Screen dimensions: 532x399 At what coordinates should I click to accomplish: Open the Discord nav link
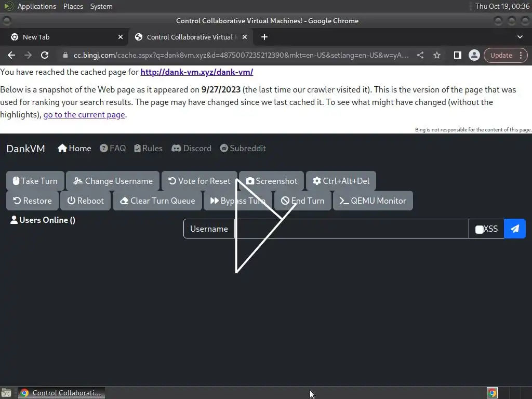(191, 148)
